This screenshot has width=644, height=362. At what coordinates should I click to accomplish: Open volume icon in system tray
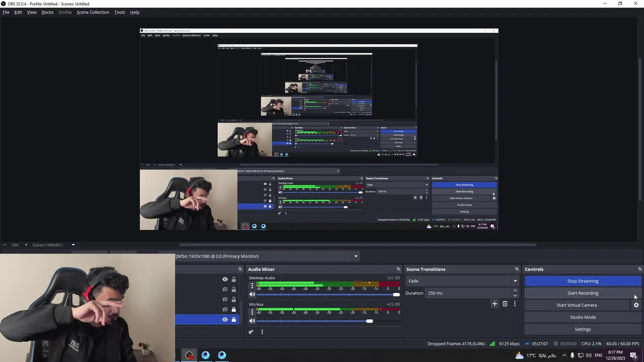click(589, 355)
